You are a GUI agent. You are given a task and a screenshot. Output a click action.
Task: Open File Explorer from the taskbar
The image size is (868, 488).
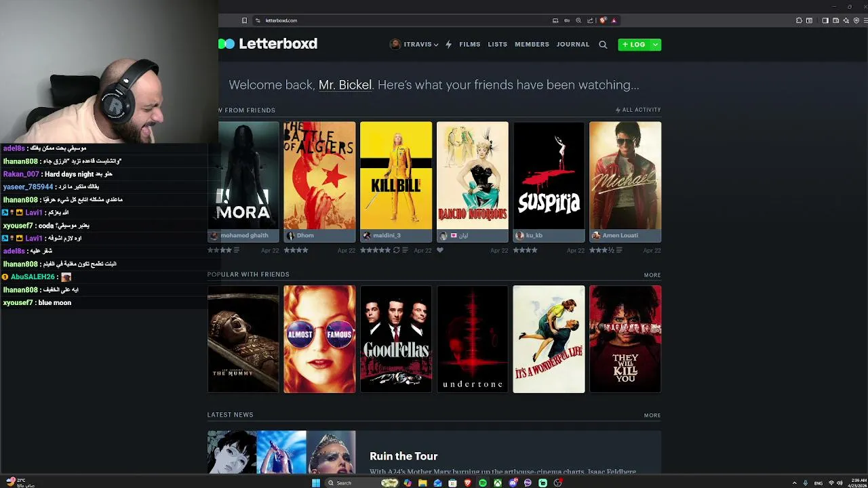click(x=422, y=483)
